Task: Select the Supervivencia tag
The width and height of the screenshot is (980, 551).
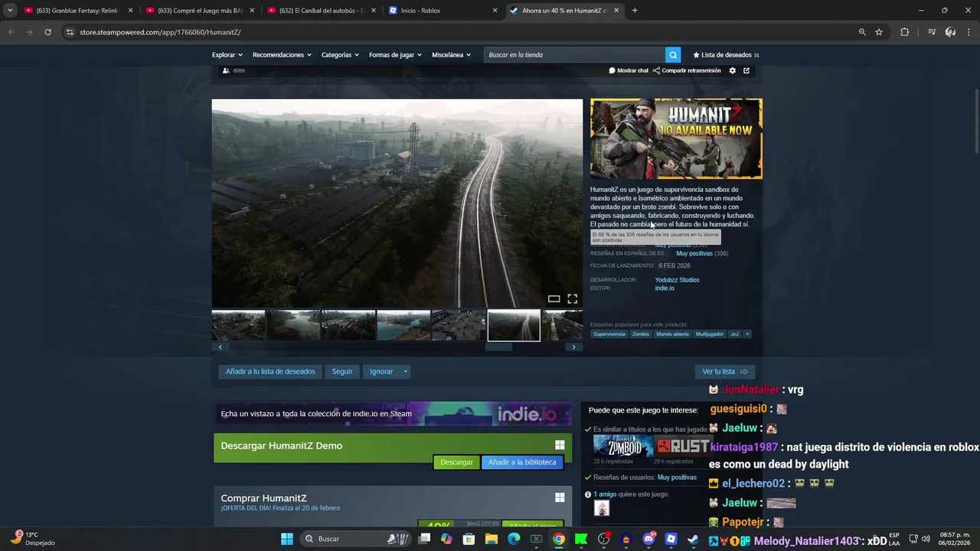Action: pyautogui.click(x=609, y=334)
